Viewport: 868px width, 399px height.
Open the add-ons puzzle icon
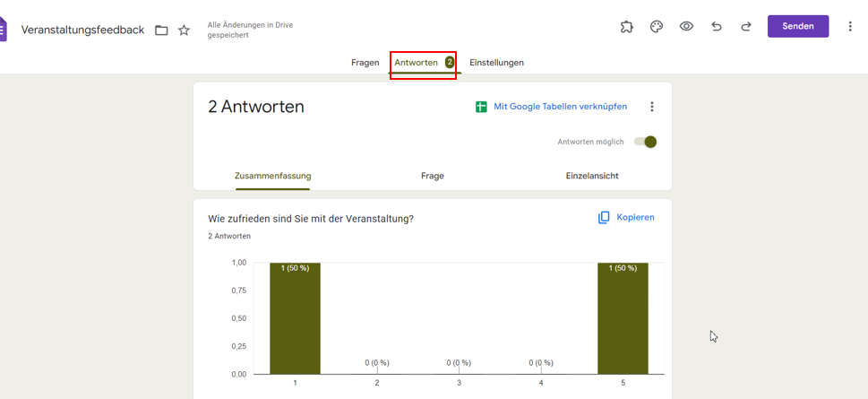(x=627, y=27)
